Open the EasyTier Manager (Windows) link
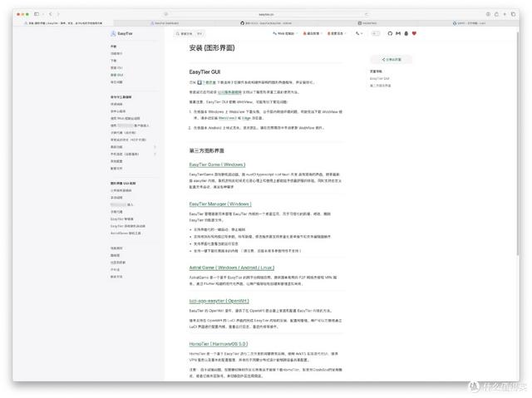 coord(220,204)
